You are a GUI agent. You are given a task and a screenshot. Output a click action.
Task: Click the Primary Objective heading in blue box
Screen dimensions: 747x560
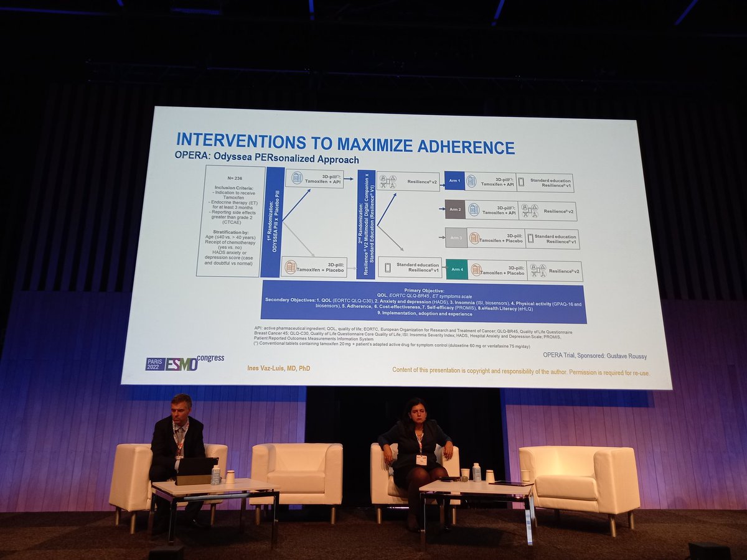coord(423,290)
